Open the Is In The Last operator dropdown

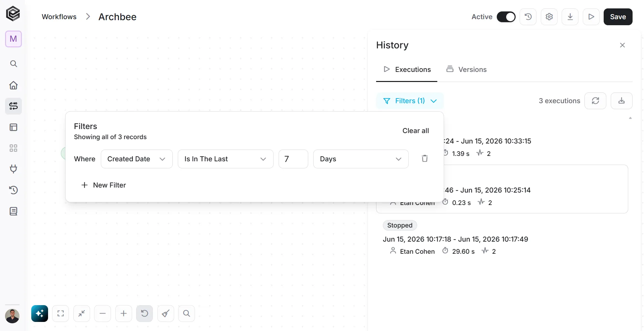point(226,159)
